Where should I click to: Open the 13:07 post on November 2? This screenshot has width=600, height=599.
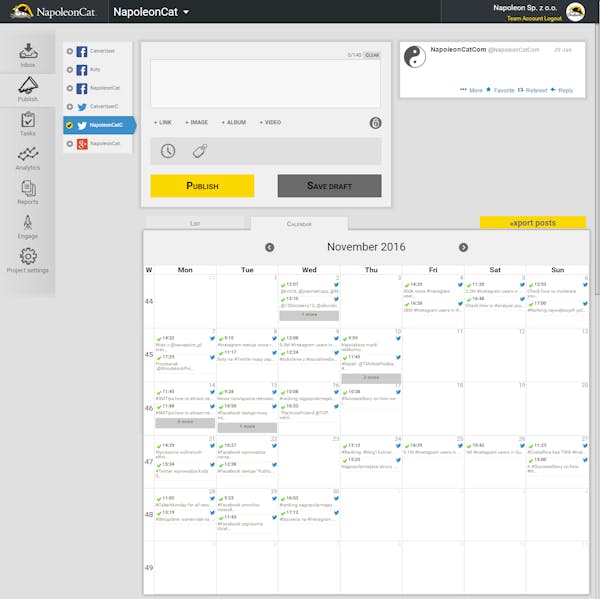pos(309,288)
